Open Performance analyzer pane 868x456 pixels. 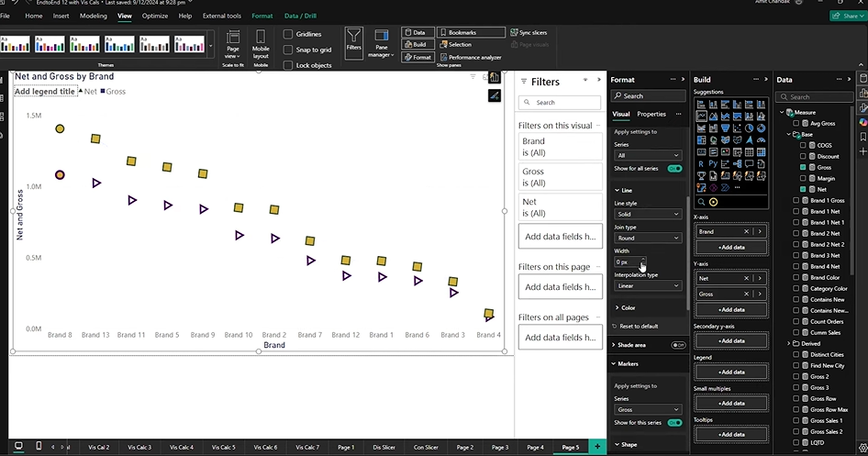pyautogui.click(x=471, y=57)
